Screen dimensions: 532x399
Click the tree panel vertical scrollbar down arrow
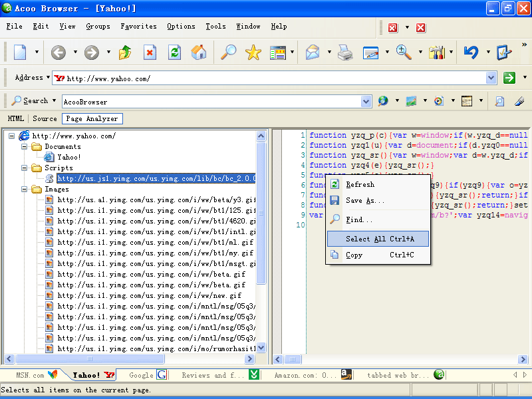coord(261,348)
